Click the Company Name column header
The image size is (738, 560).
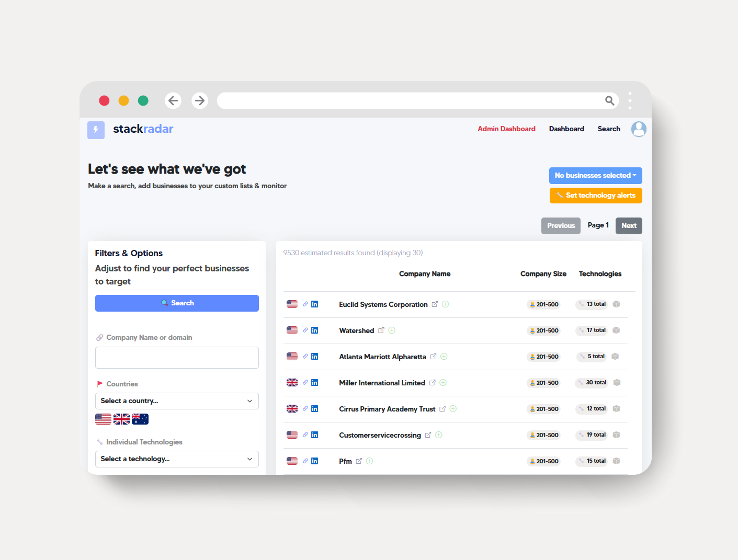click(425, 274)
